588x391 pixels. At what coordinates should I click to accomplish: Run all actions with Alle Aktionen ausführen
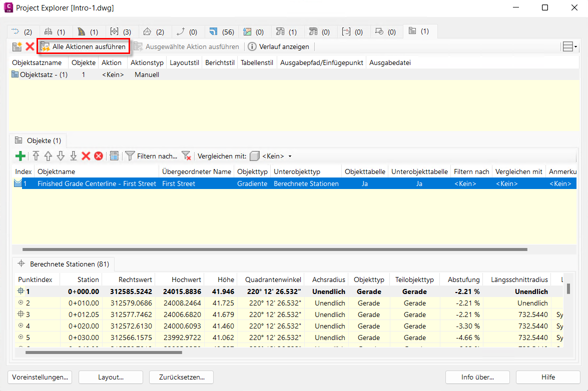click(83, 47)
